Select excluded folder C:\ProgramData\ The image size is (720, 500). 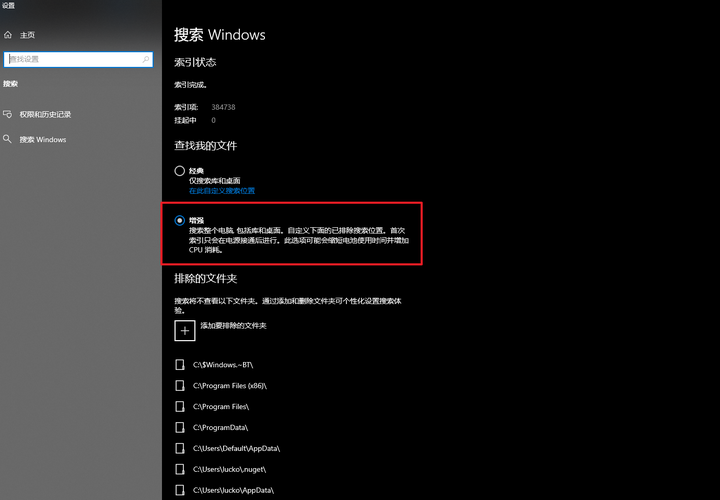[220, 427]
